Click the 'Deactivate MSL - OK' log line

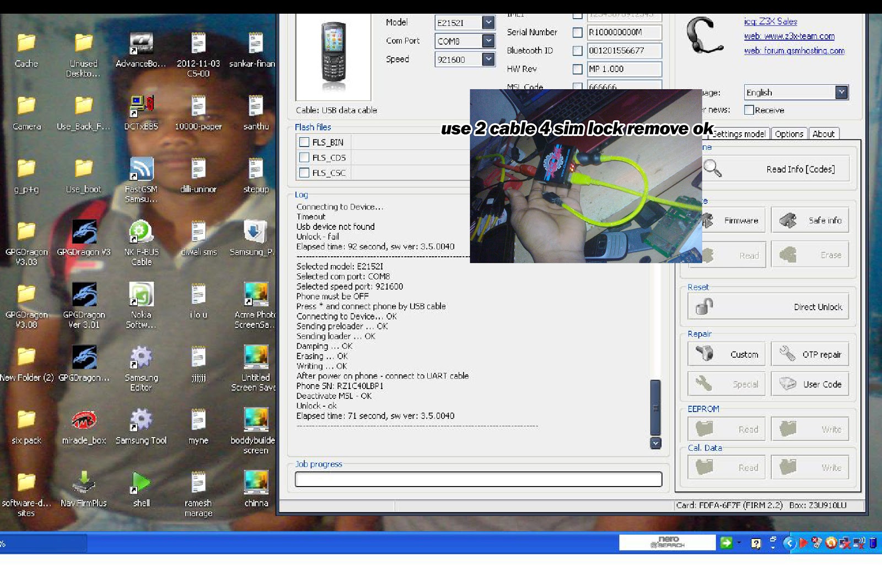[334, 396]
